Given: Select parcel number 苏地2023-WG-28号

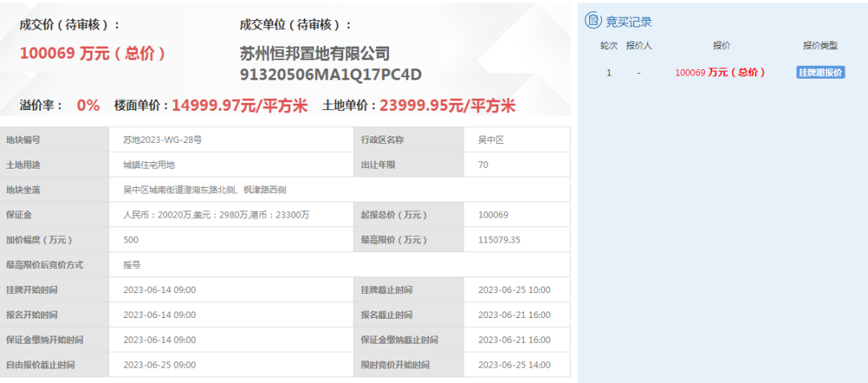Looking at the screenshot, I should (x=162, y=140).
